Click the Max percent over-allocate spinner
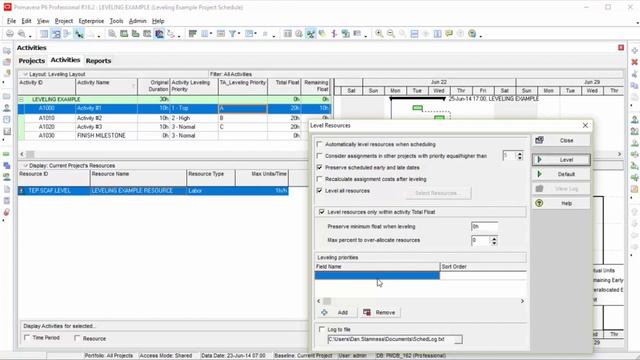This screenshot has height=360, width=640. (x=494, y=240)
